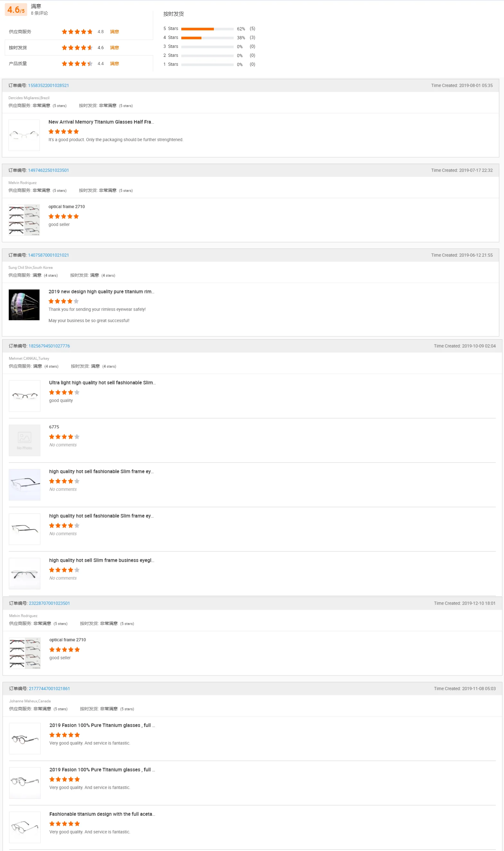
Task: Click the 2019 new design pure titanium title
Action: pos(101,292)
